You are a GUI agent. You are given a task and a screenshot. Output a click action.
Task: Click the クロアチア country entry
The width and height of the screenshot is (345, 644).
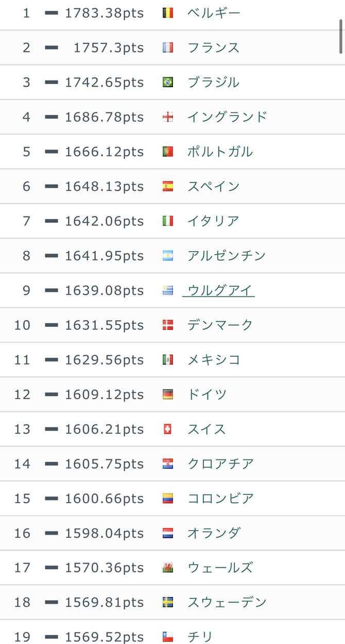pyautogui.click(x=220, y=464)
